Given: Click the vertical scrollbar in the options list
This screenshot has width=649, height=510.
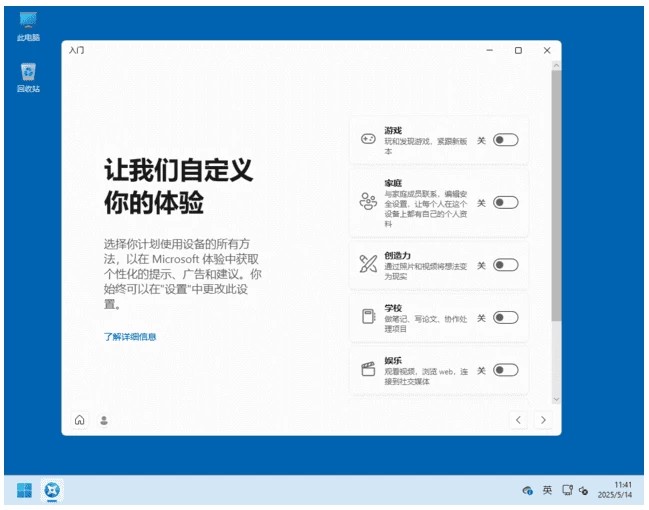Looking at the screenshot, I should pyautogui.click(x=556, y=200).
